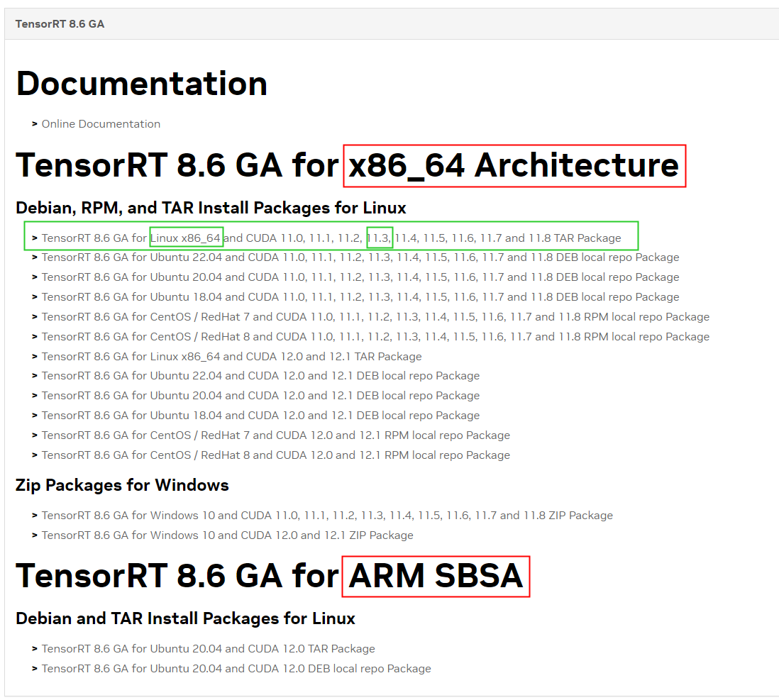Viewport: 779px width, 700px height.
Task: Open ARM SBSA Ubuntu 20.04 CUDA 12.0 DEB link
Action: 236,669
